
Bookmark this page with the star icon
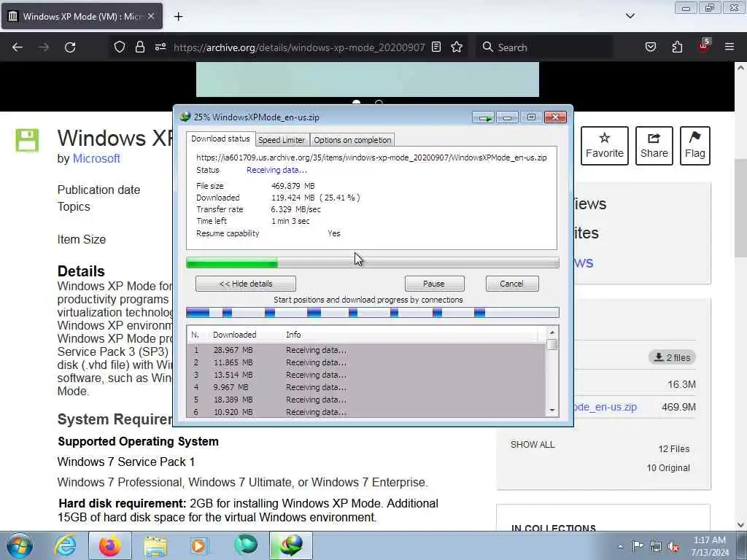(457, 47)
